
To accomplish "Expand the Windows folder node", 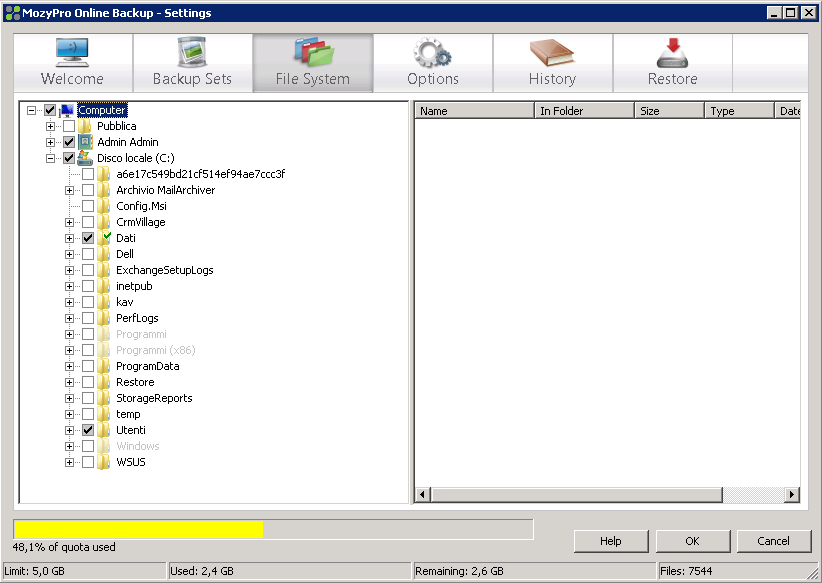I will (x=69, y=446).
